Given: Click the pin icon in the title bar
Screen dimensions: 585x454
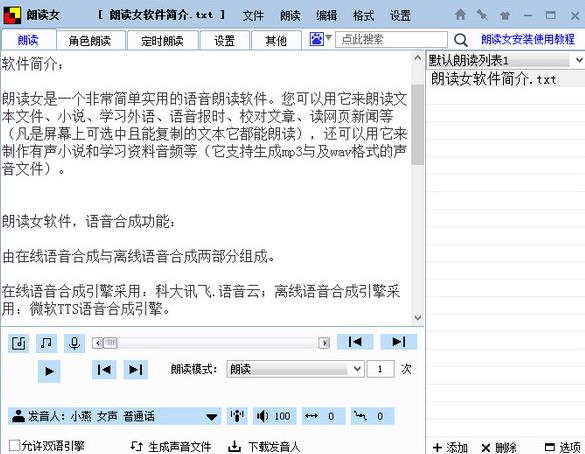Looking at the screenshot, I should pyautogui.click(x=482, y=15).
